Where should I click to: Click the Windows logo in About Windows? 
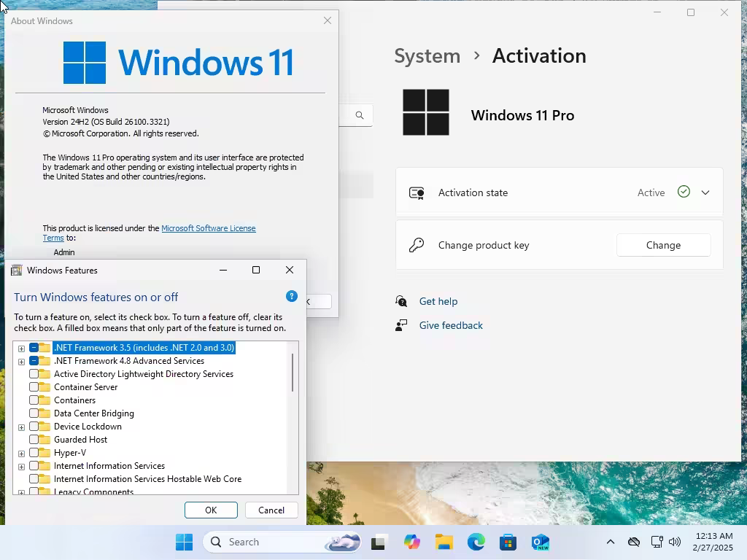[x=85, y=63]
